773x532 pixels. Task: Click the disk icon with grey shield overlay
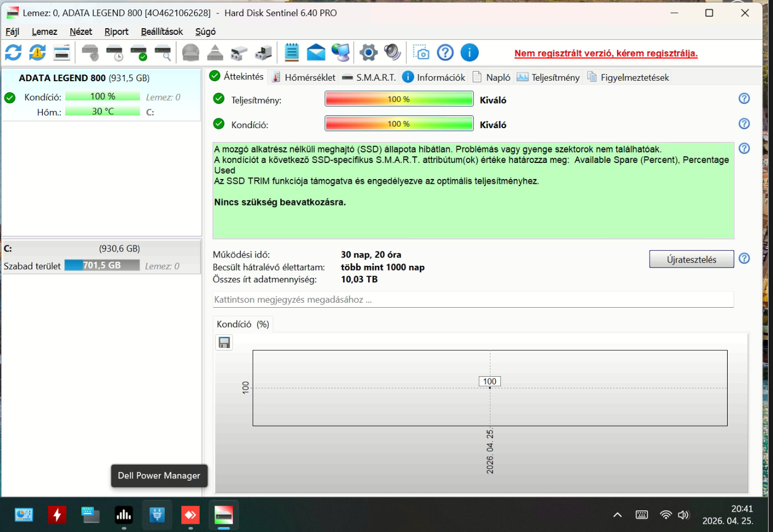pyautogui.click(x=90, y=53)
